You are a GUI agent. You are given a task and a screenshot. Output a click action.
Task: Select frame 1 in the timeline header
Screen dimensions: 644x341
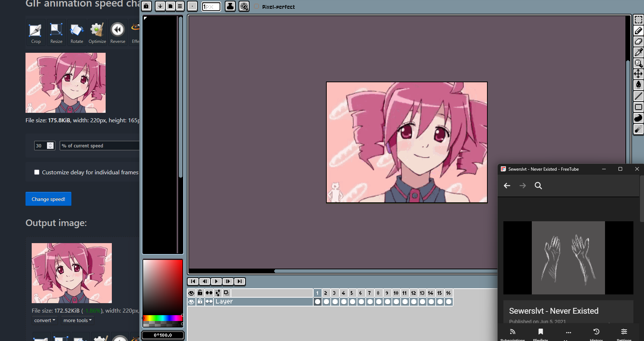(x=317, y=293)
